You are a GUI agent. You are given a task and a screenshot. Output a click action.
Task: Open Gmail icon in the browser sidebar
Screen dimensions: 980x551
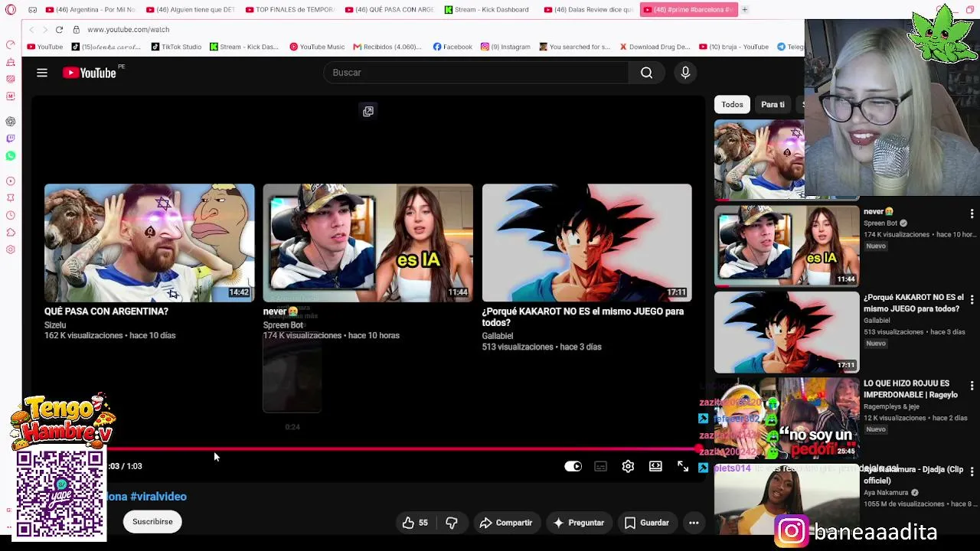tap(11, 96)
